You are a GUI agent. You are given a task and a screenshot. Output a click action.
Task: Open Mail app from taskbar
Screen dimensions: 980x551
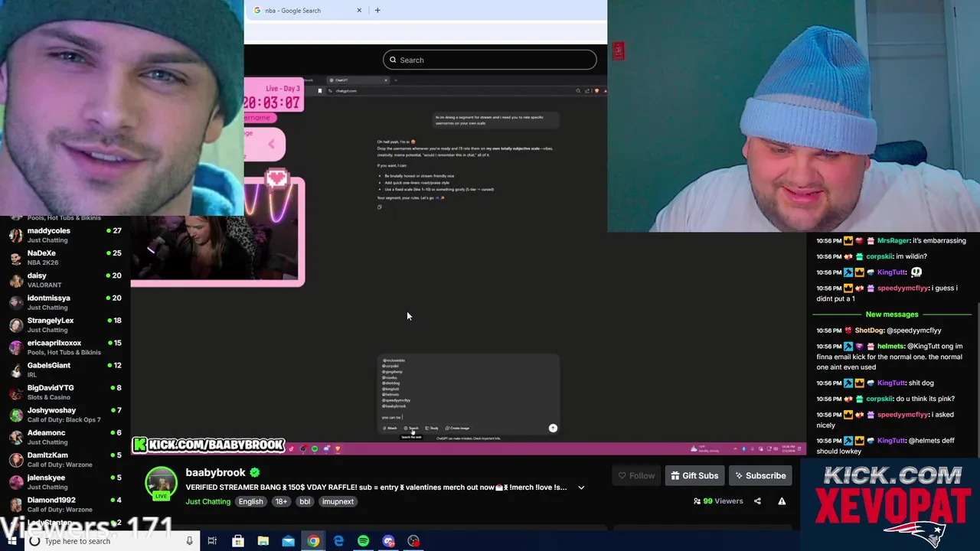[288, 541]
